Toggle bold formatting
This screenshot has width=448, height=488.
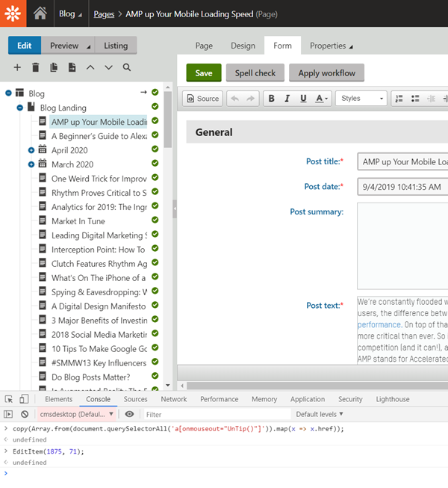coord(271,99)
